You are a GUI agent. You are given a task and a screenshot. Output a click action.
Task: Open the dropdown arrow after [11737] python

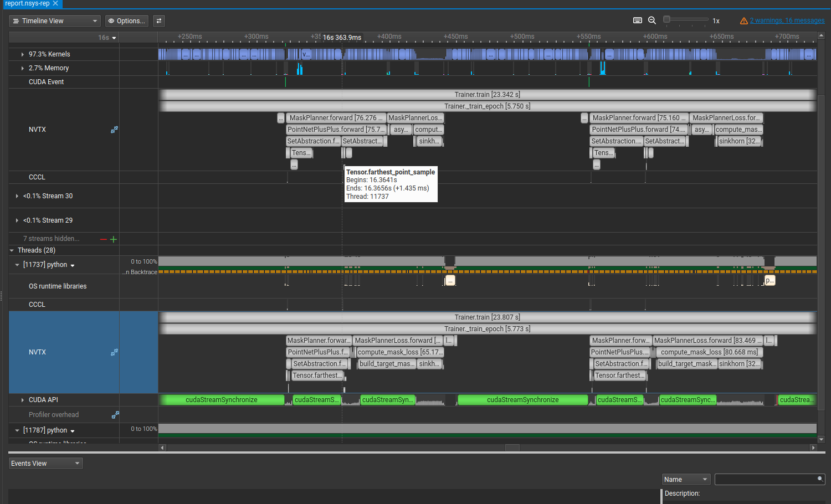click(x=73, y=265)
